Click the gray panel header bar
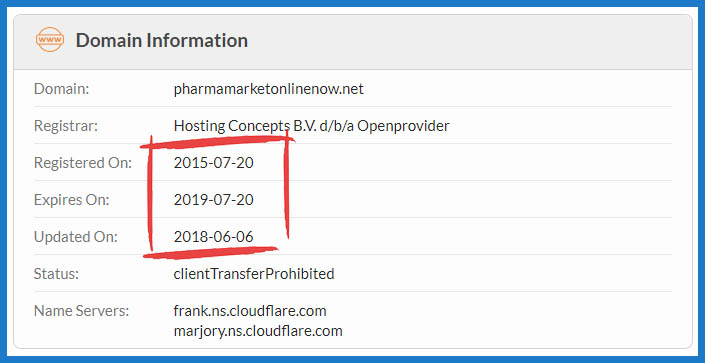 pyautogui.click(x=353, y=42)
